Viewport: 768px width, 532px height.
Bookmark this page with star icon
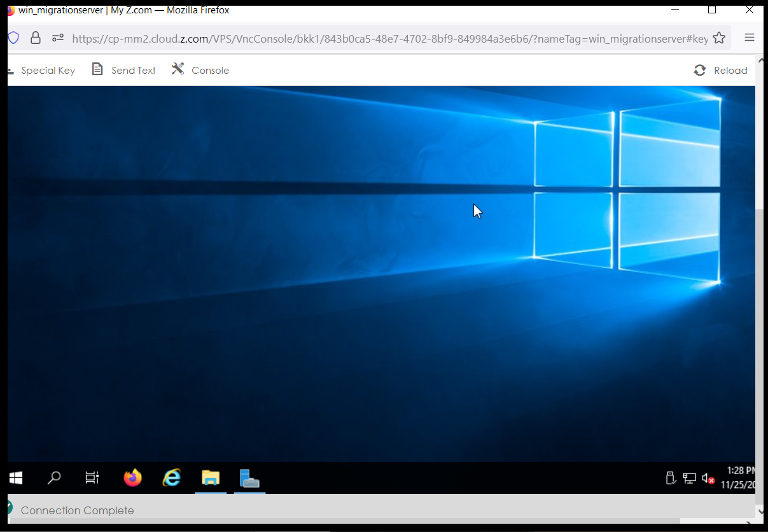tap(719, 38)
